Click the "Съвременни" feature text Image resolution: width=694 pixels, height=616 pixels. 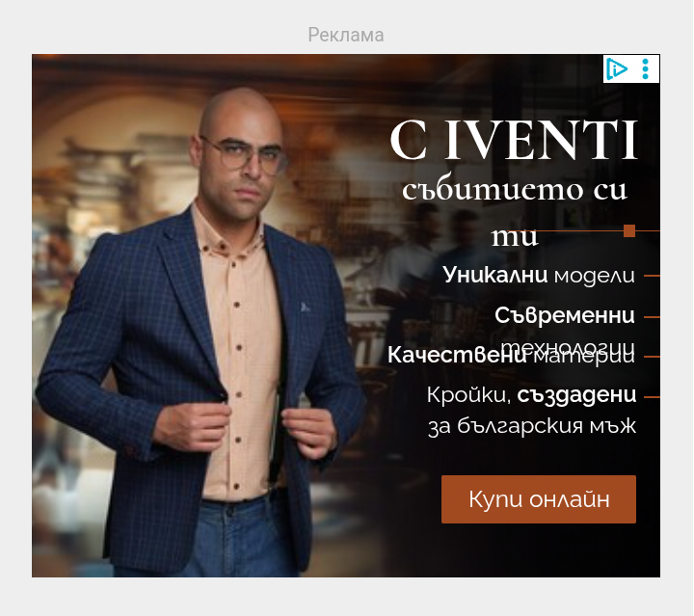[x=565, y=315]
